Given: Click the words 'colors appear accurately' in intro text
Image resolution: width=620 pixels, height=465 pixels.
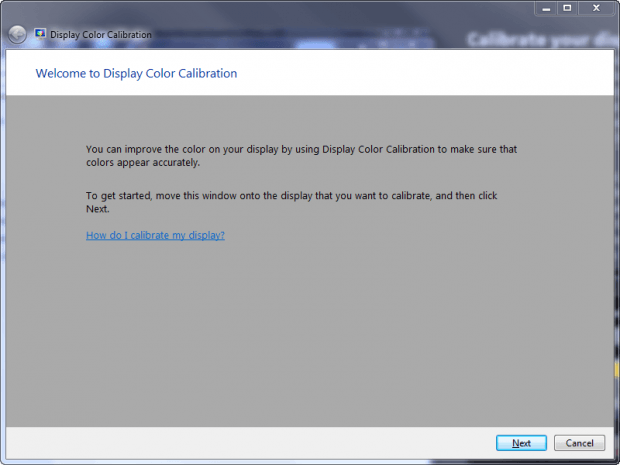Looking at the screenshot, I should pyautogui.click(x=142, y=163).
